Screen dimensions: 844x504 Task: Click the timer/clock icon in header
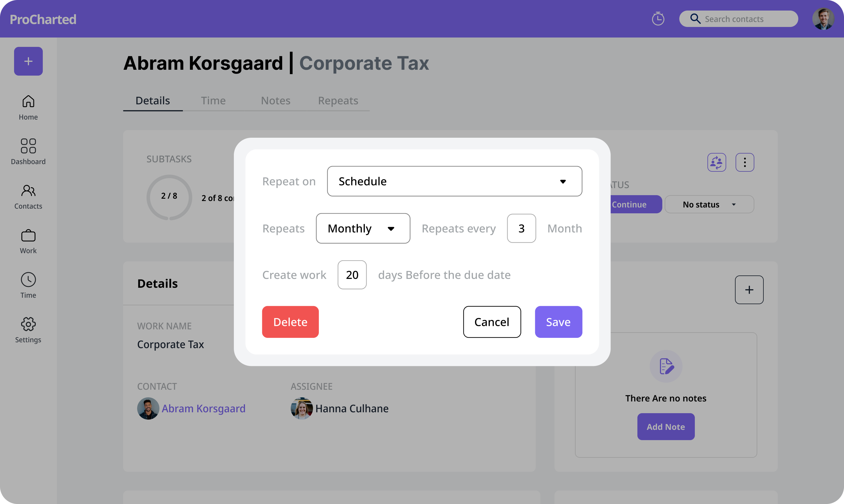click(658, 18)
